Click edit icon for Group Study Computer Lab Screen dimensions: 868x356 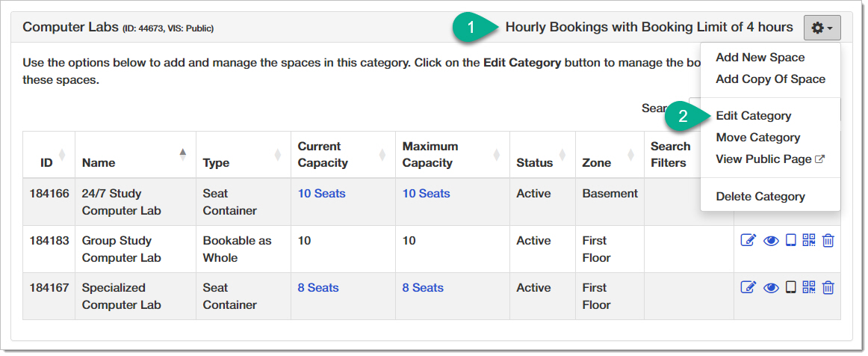(x=748, y=241)
